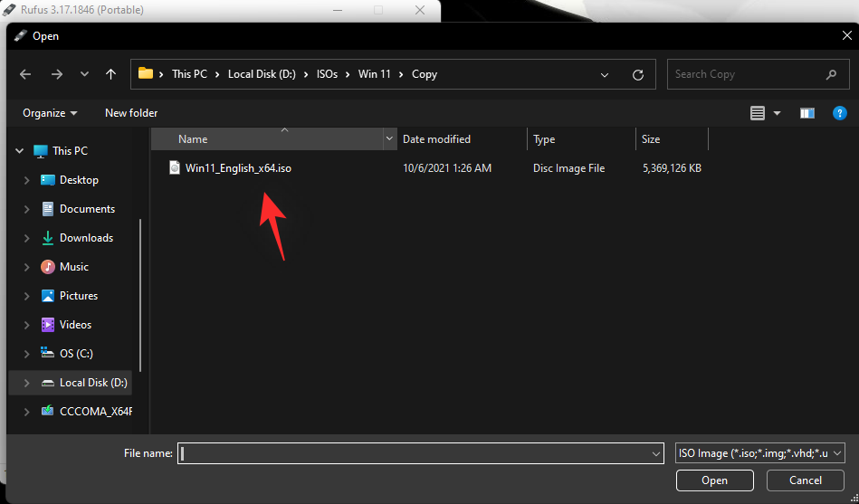Open Pictures in navigation pane

click(79, 296)
